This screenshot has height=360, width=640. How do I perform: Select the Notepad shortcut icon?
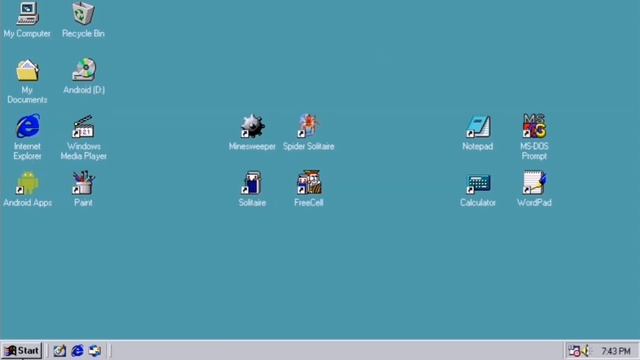(x=478, y=126)
